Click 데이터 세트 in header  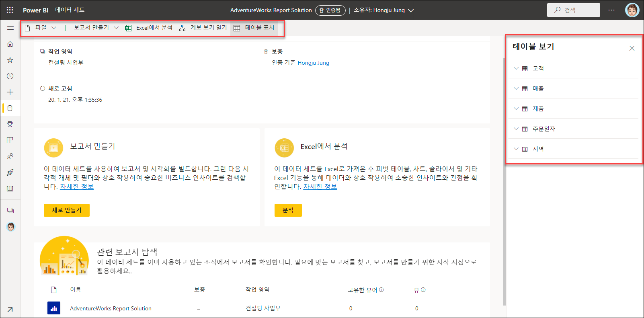coord(70,10)
